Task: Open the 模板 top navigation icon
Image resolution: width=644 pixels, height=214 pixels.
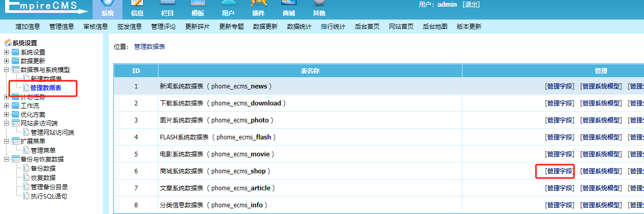Action: (x=198, y=9)
